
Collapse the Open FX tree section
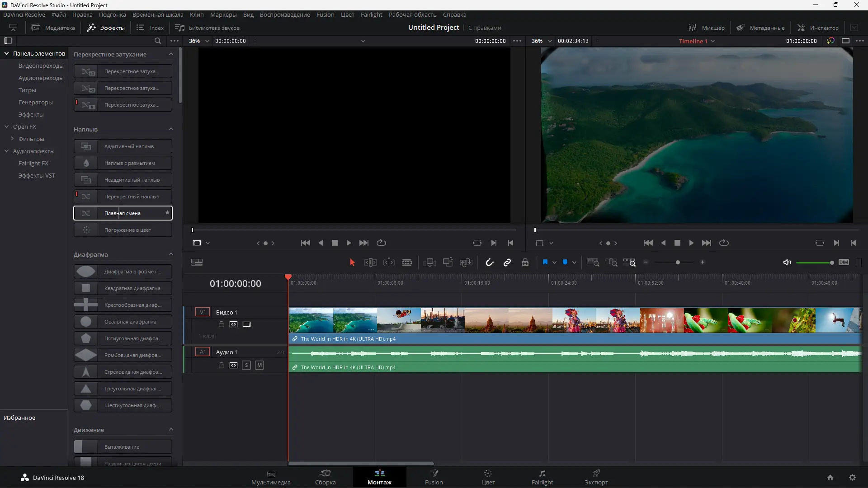(x=7, y=127)
